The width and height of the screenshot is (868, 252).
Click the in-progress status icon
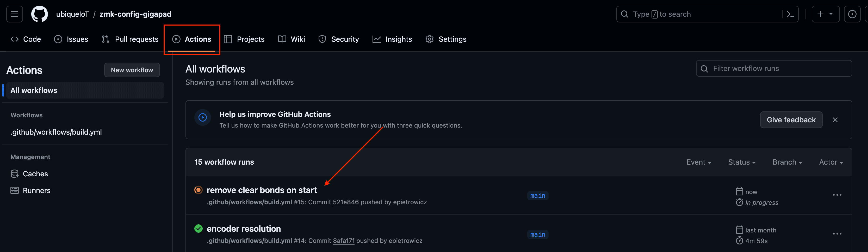(199, 190)
